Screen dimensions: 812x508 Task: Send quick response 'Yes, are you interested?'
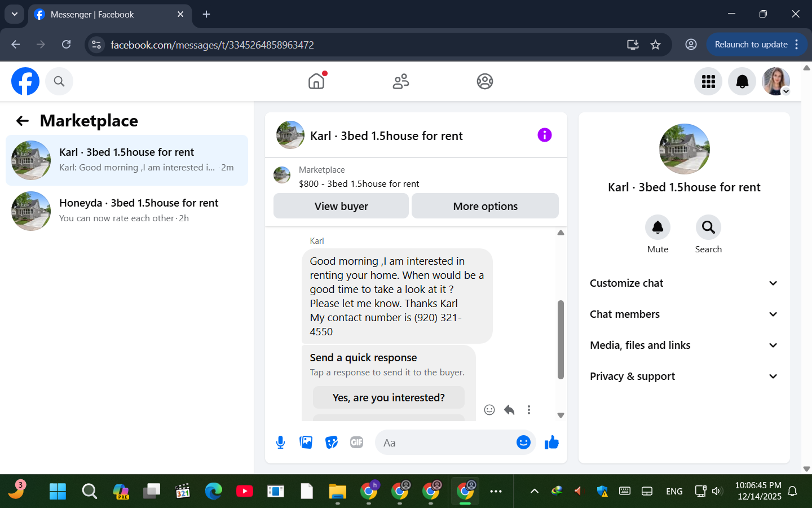click(389, 398)
